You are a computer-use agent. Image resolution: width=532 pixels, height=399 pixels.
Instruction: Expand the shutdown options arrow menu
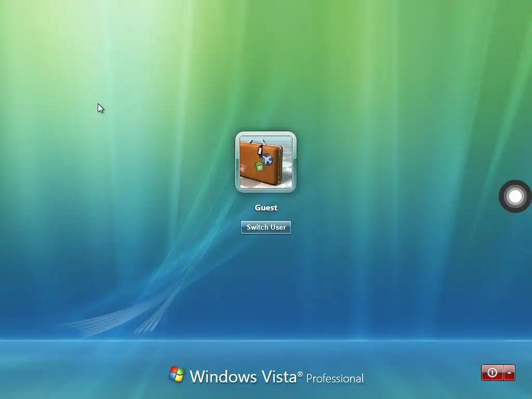[x=509, y=373]
